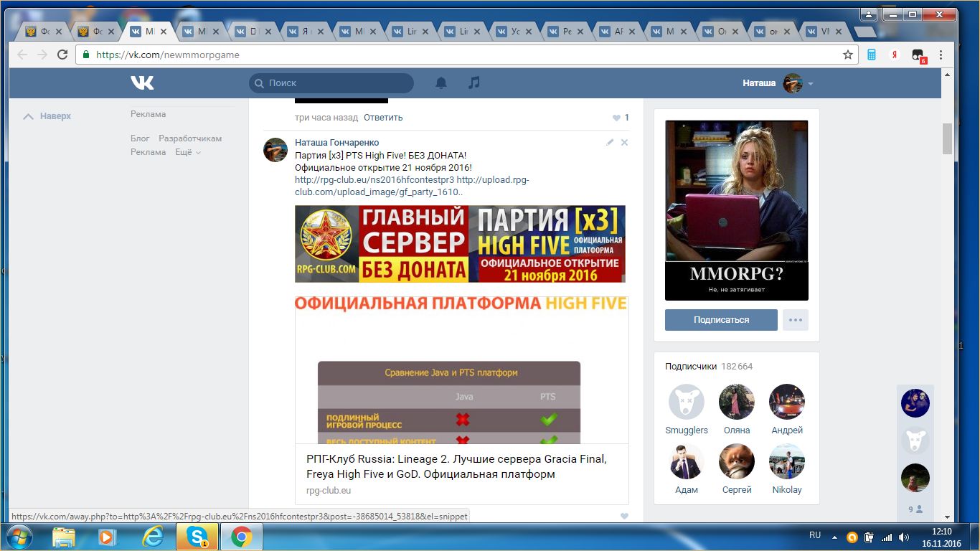Click Наташа Гончаренко's comment avatar
This screenshot has width=980, height=551.
[x=275, y=149]
